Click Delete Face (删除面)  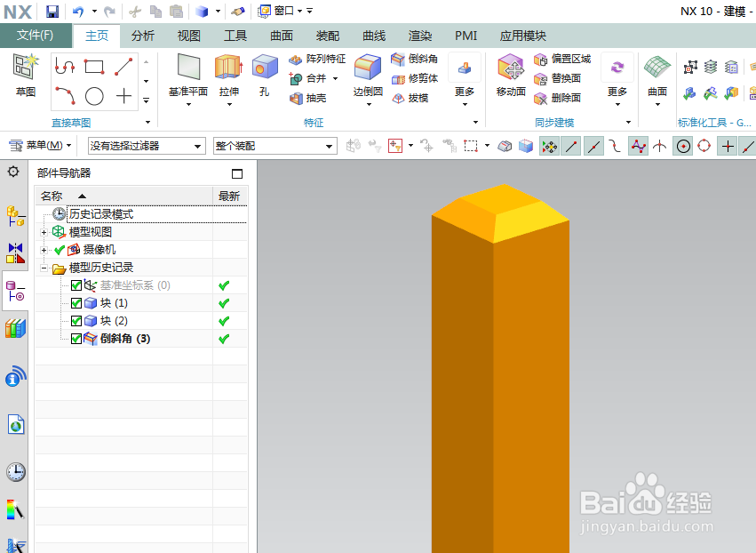point(557,98)
